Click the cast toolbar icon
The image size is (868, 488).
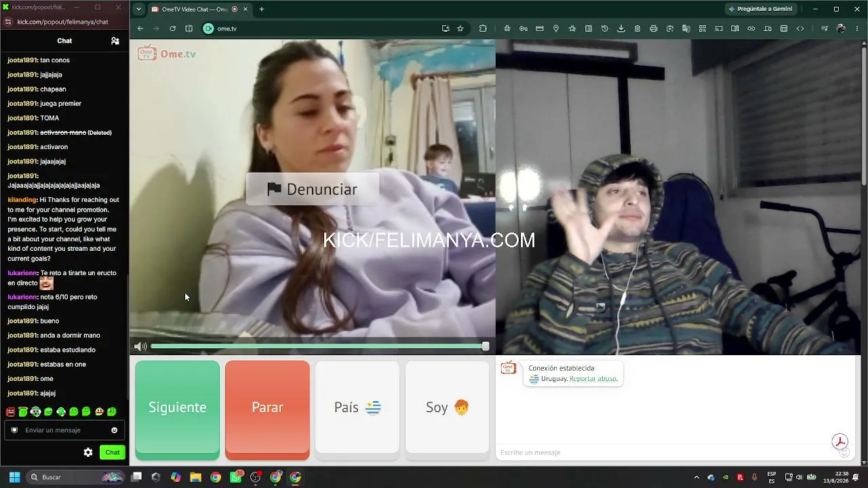point(719,28)
